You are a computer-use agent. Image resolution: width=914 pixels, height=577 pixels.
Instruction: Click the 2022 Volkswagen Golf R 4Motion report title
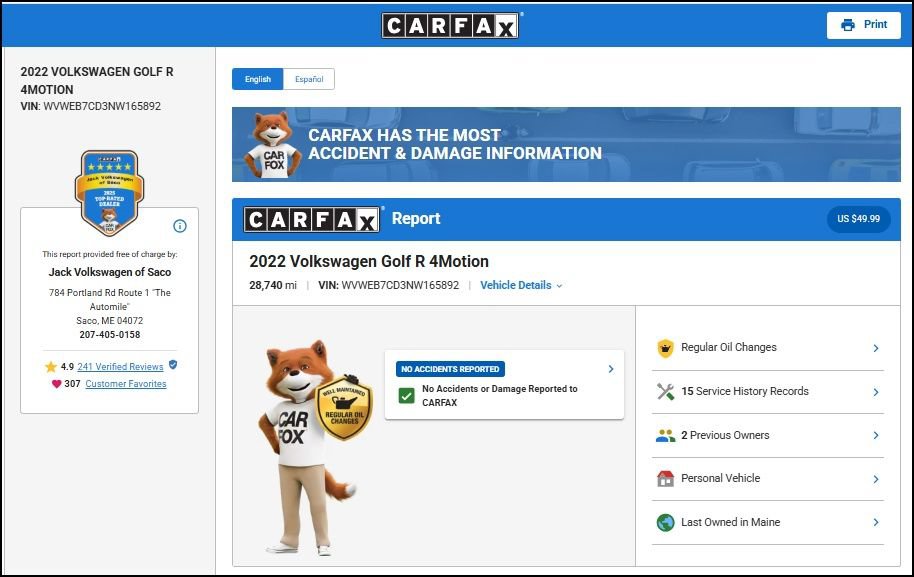[369, 261]
